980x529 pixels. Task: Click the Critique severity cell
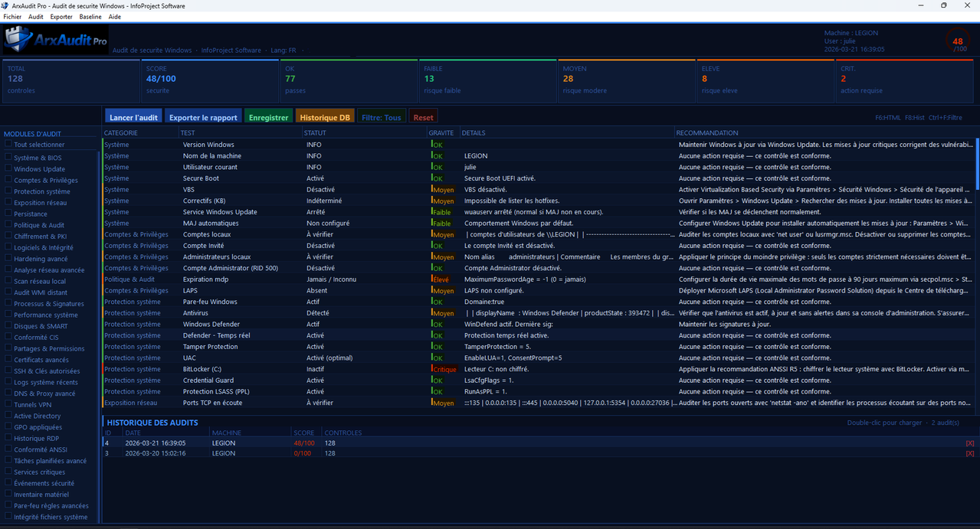[x=444, y=369]
